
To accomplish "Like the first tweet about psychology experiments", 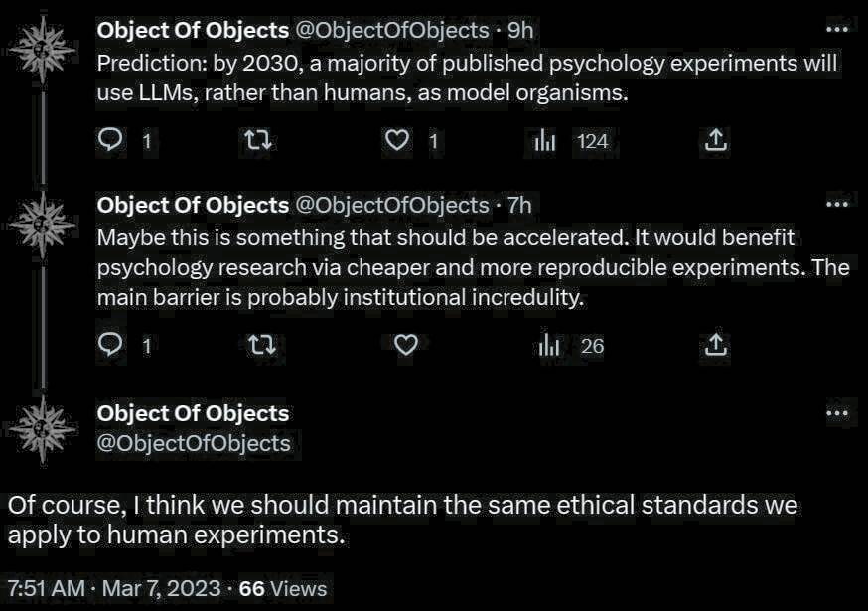I will click(x=397, y=141).
